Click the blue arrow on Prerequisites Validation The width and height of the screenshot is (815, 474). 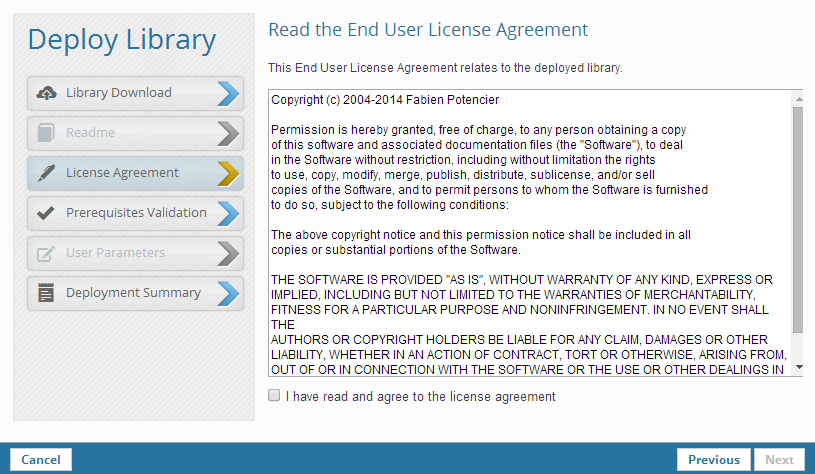coord(228,213)
